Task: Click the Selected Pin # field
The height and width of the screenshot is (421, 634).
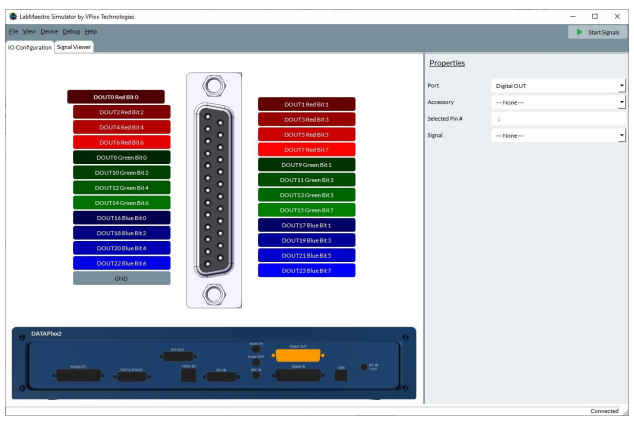Action: [559, 119]
